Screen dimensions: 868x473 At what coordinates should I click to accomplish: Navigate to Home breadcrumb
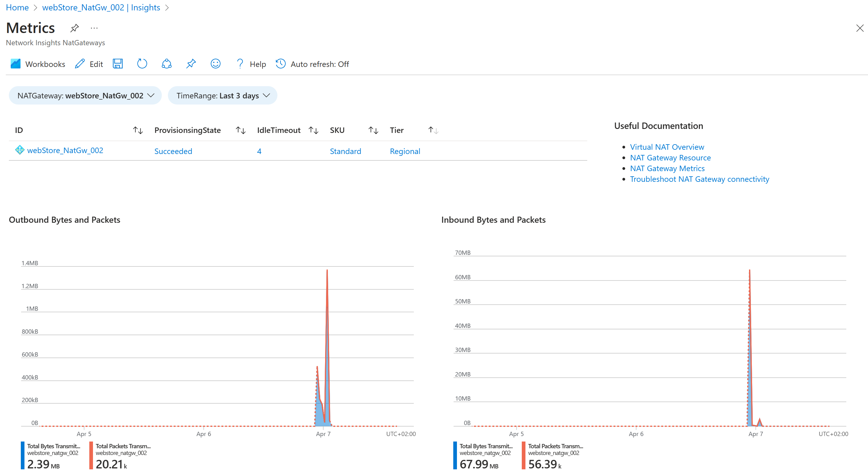point(17,7)
